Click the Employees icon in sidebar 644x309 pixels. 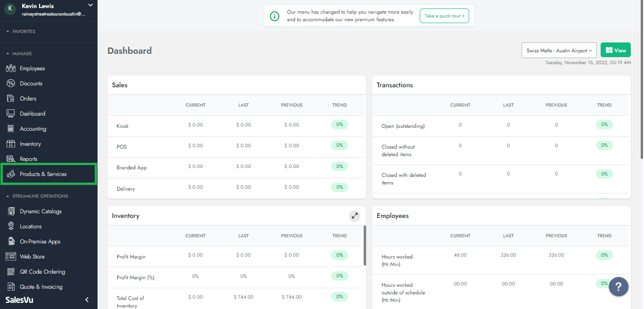point(11,68)
